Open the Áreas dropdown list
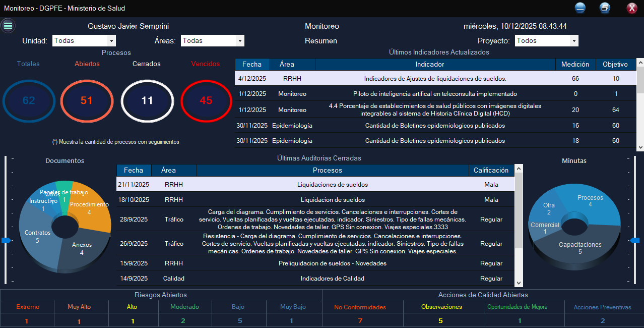This screenshot has height=328, width=644. 240,41
